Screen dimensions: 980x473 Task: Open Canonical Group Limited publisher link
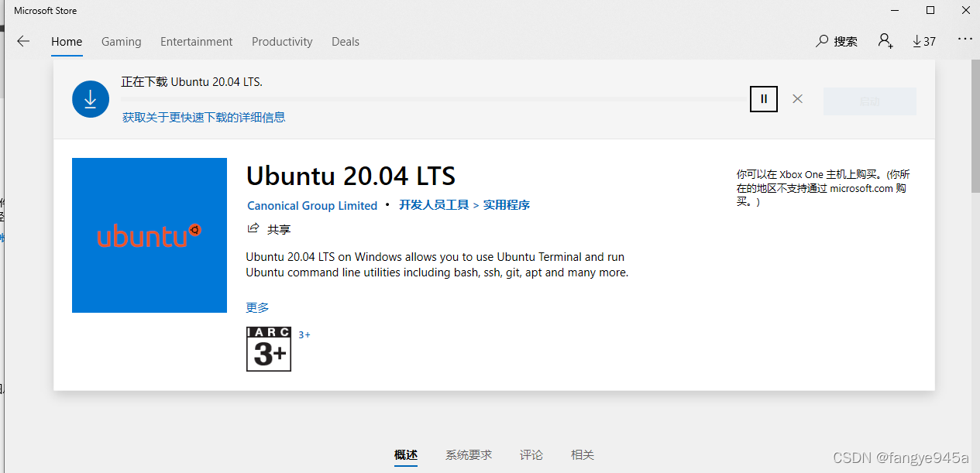pyautogui.click(x=312, y=206)
